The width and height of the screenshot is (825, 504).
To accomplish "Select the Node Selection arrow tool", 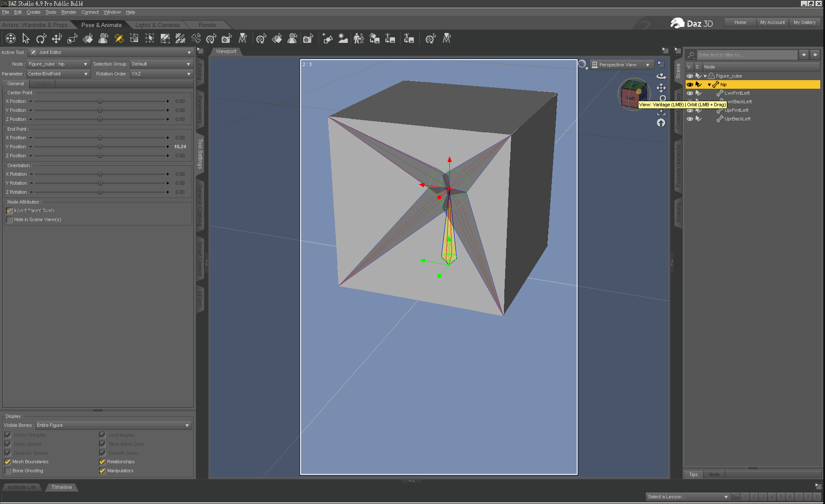I will [26, 39].
